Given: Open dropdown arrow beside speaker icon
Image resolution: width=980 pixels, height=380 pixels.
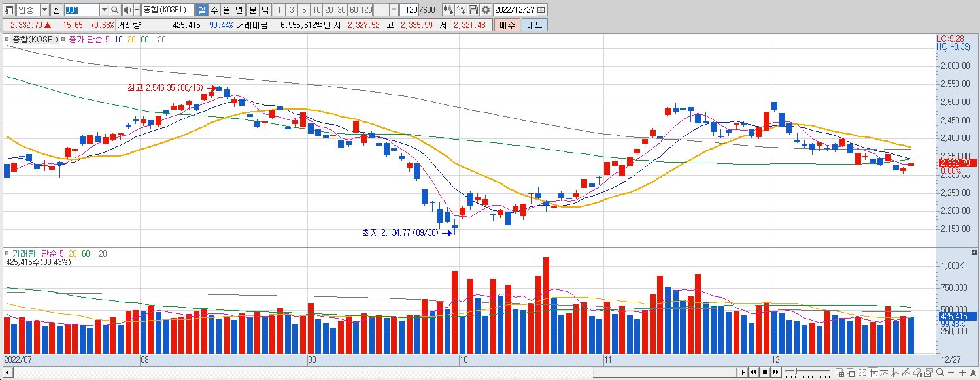Looking at the screenshot, I should click(x=137, y=10).
